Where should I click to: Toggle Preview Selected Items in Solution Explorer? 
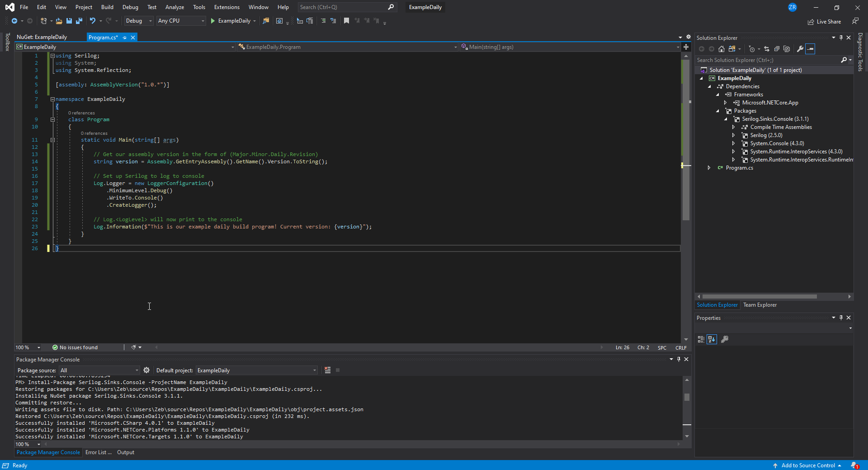click(x=810, y=49)
